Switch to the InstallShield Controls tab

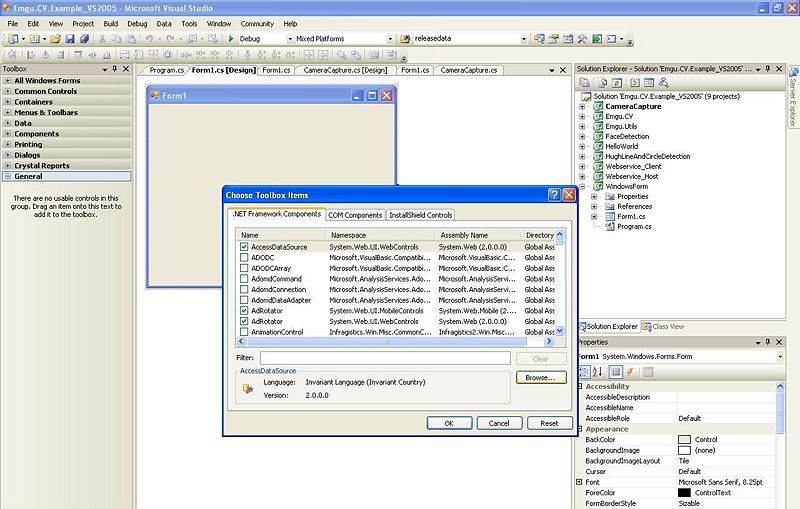coord(421,215)
